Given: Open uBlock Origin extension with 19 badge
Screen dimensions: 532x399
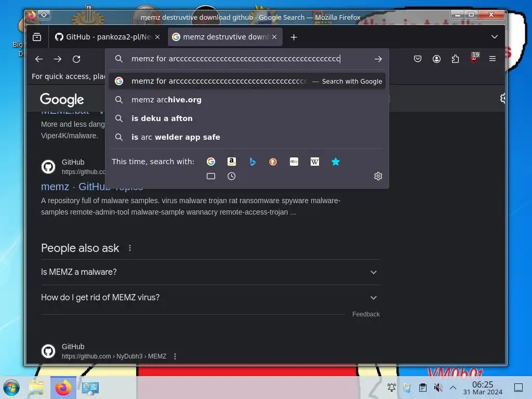Looking at the screenshot, I should click(474, 58).
